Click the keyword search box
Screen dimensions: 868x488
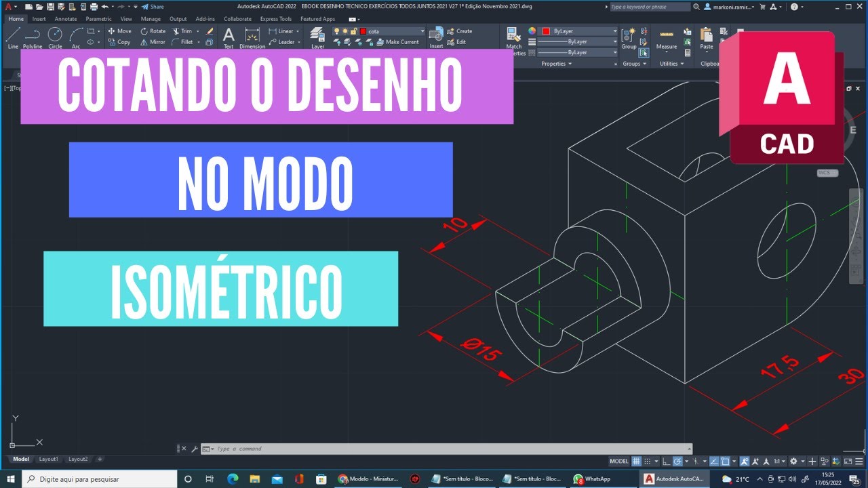coord(650,7)
